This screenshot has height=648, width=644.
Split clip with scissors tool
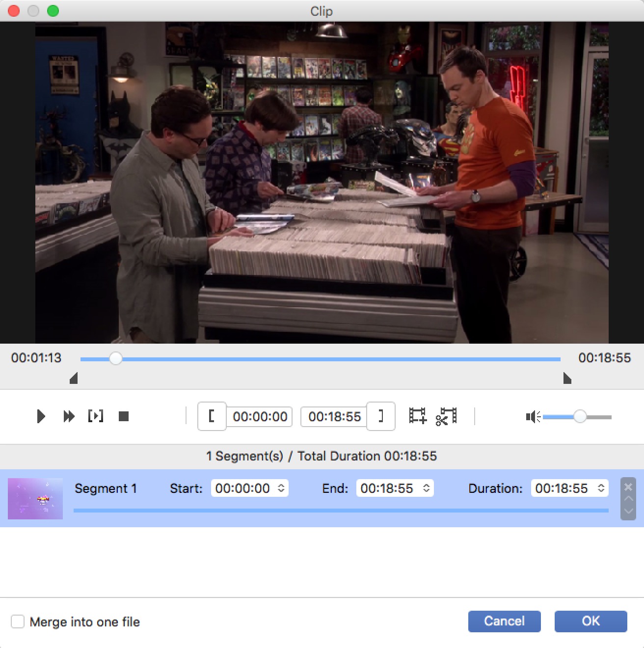[446, 416]
